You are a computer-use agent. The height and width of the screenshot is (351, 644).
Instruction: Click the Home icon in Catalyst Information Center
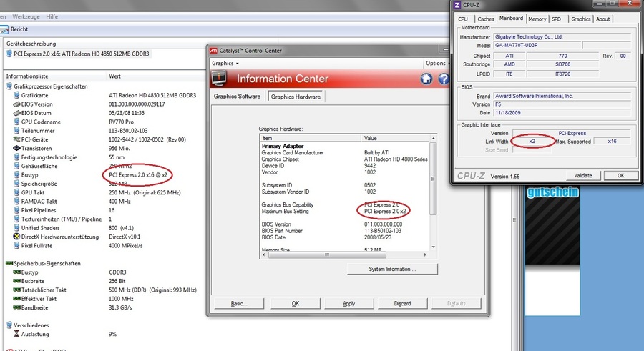click(426, 79)
